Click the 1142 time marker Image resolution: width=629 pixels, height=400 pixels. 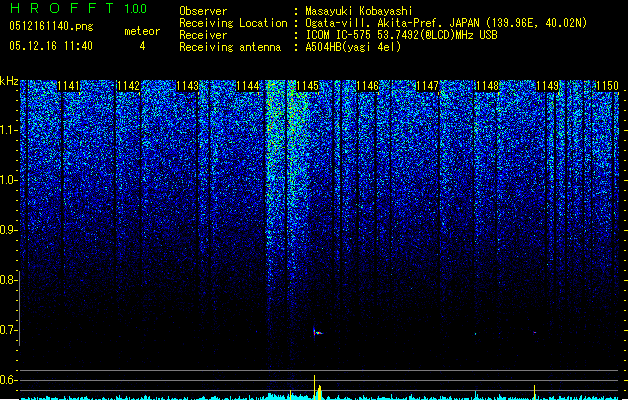coord(128,86)
